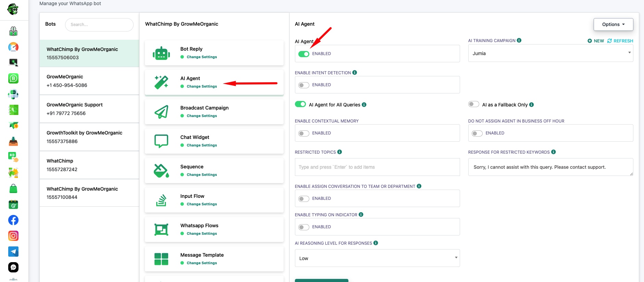Open the Chat Widget settings card
The height and width of the screenshot is (282, 644).
tap(214, 141)
